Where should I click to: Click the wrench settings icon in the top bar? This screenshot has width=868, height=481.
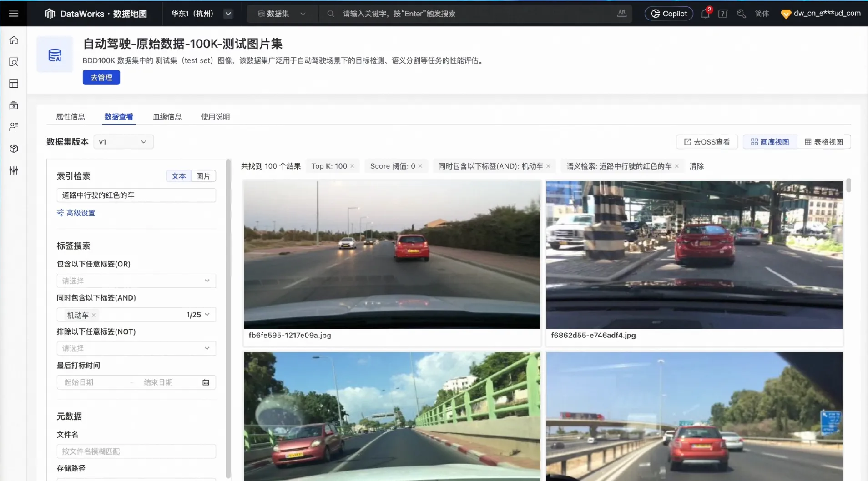[x=741, y=14]
